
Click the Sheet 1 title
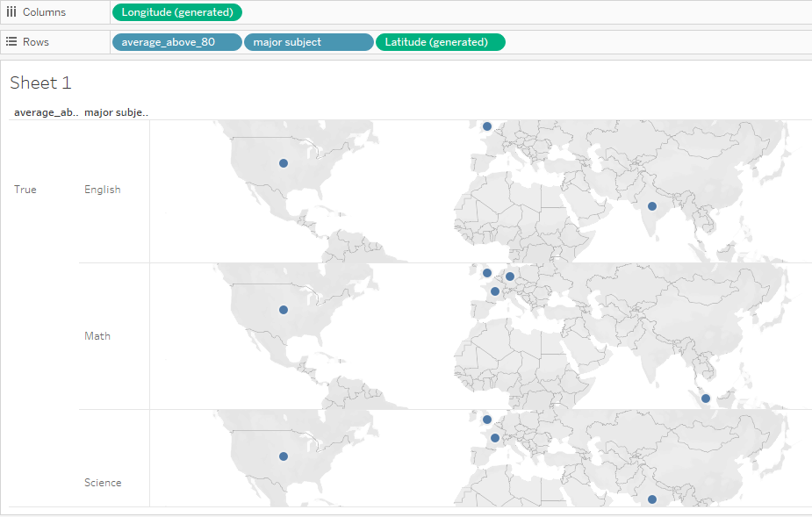tap(40, 83)
